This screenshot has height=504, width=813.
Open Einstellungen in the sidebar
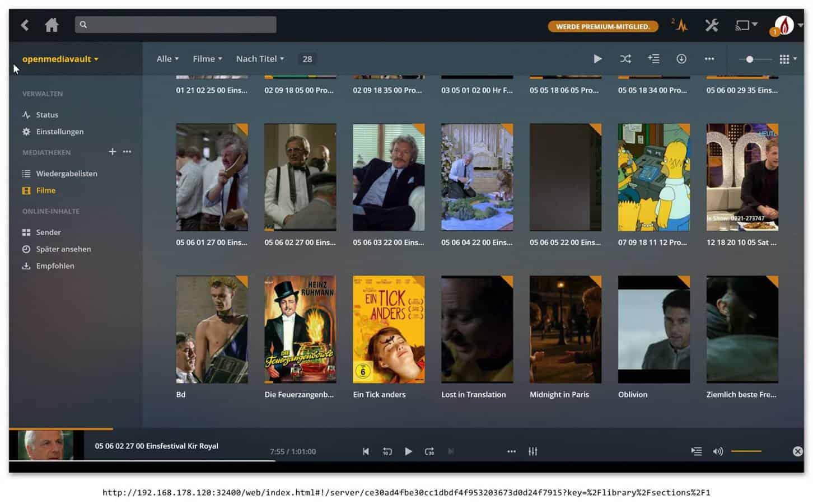59,132
